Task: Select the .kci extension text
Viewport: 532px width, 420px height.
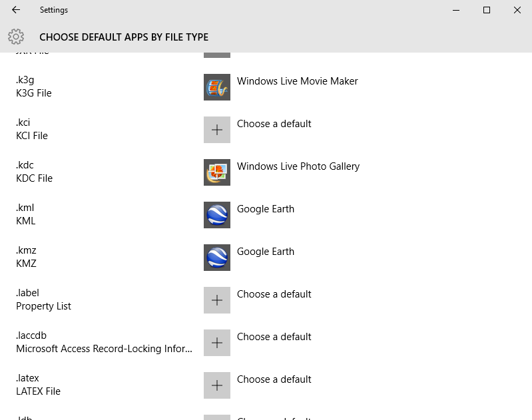Action: [x=23, y=122]
